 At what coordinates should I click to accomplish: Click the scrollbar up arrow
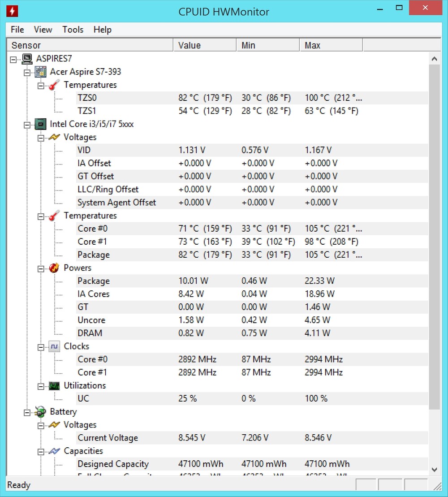pyautogui.click(x=435, y=59)
